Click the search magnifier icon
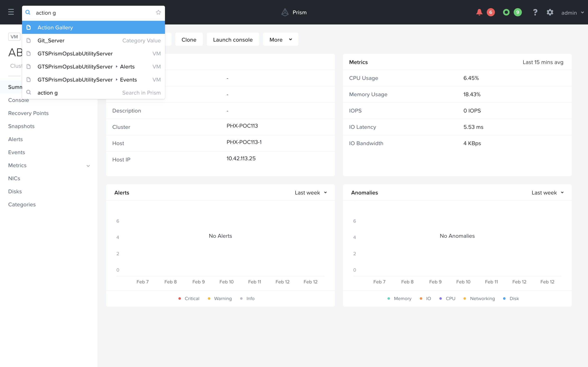The image size is (588, 367). 28,12
